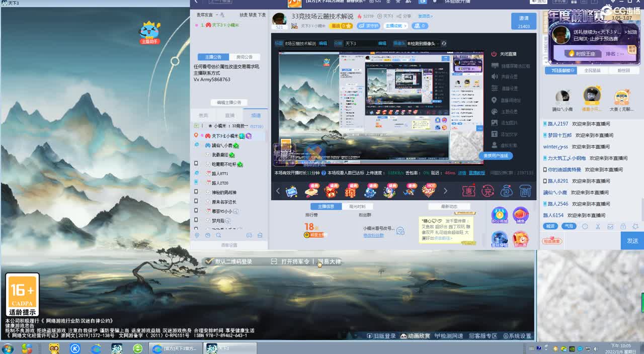644x354 pixels.
Task: Click 发送 send button
Action: [x=632, y=241]
